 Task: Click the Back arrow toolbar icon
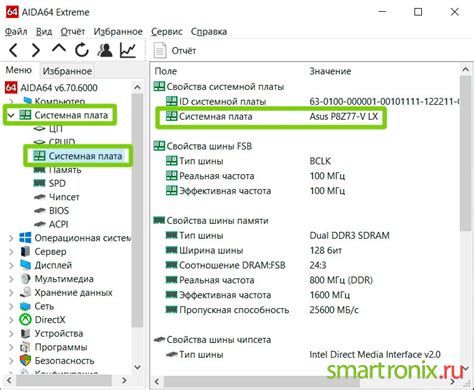13,50
